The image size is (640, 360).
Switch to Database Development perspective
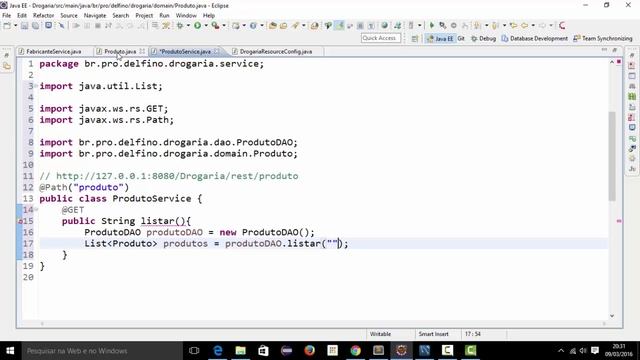pos(534,39)
